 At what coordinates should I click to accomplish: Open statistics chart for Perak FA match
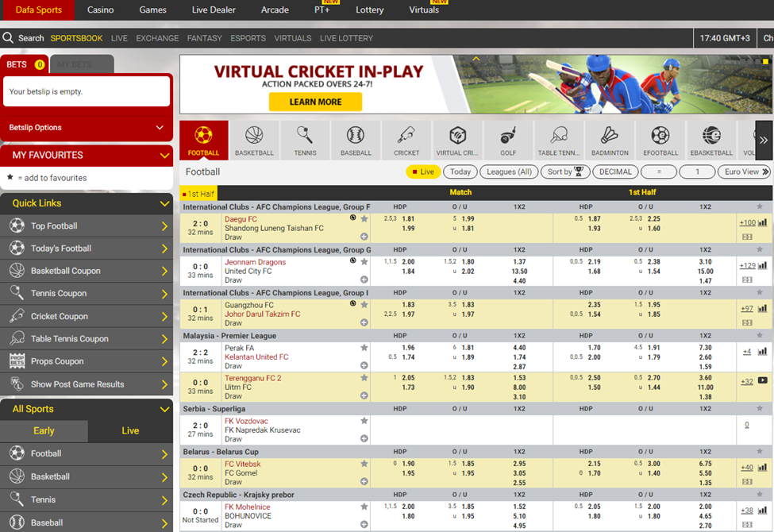coord(763,352)
